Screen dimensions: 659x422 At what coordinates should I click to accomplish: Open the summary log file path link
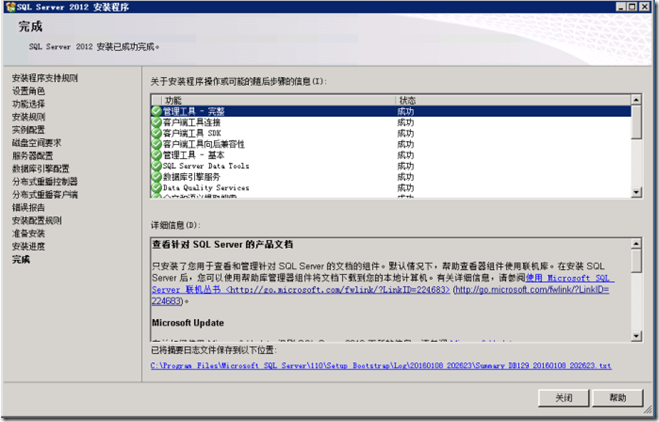[381, 366]
